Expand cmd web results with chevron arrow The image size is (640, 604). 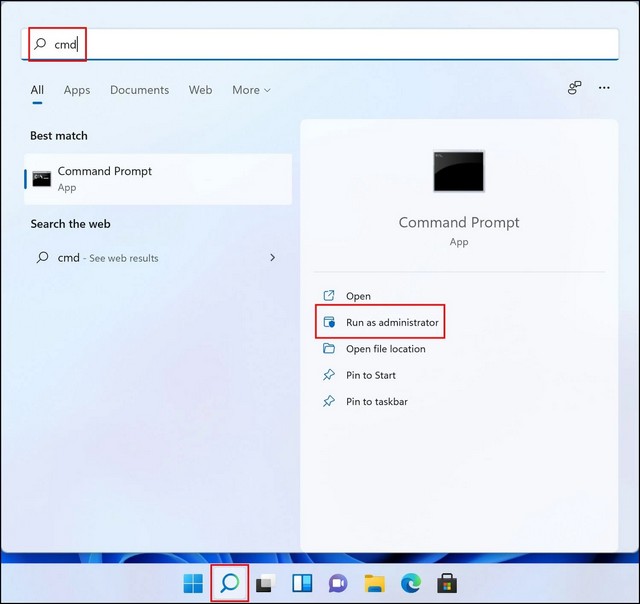pyautogui.click(x=273, y=258)
